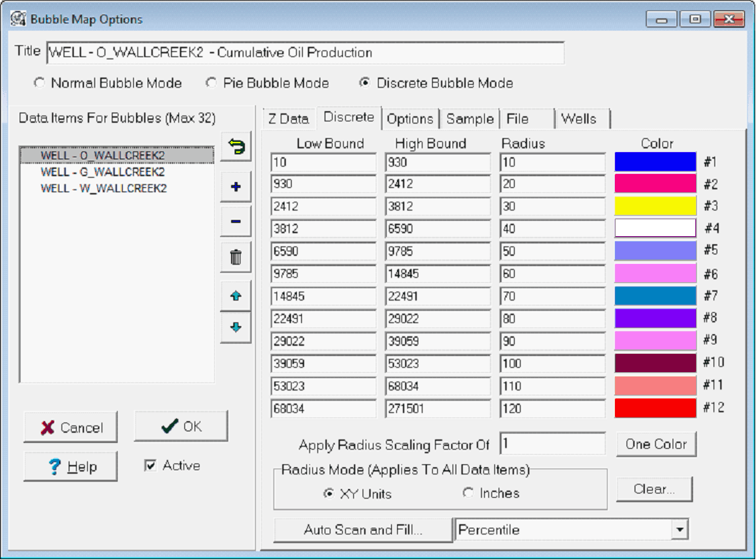The image size is (756, 560).
Task: Open Help
Action: [70, 466]
